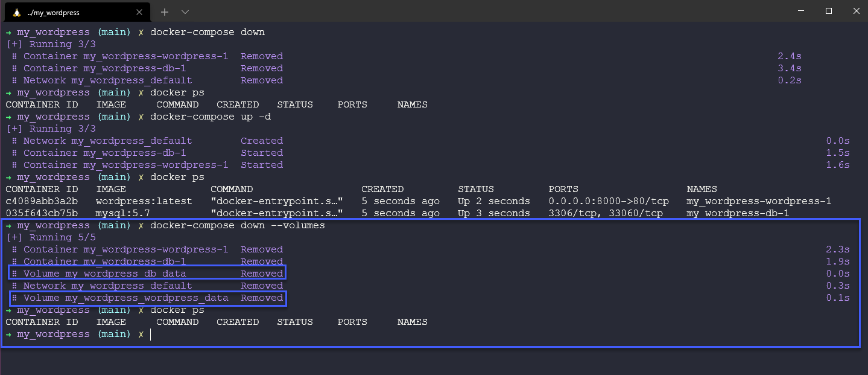Maximize the terminal window
This screenshot has width=868, height=375.
click(829, 11)
